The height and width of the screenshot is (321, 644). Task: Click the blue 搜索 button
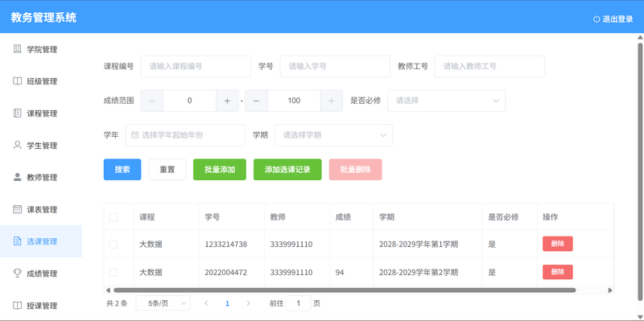[122, 170]
